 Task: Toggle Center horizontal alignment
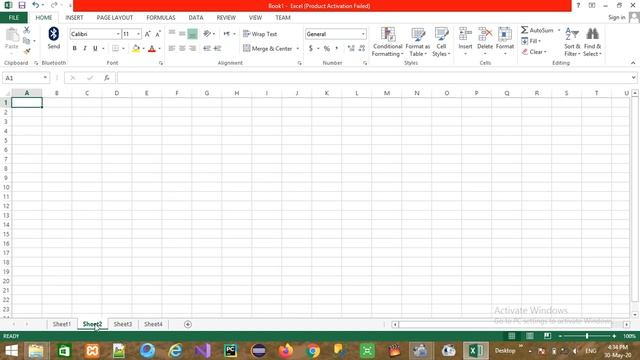click(x=182, y=49)
